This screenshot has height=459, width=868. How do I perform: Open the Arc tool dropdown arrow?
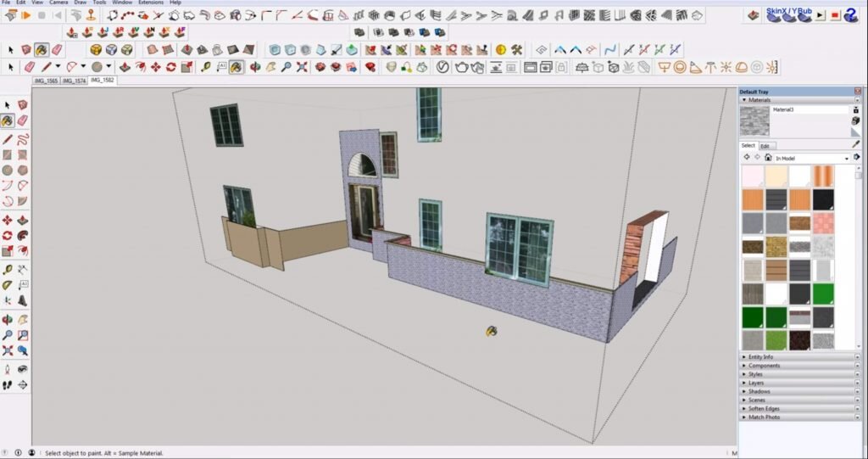83,67
